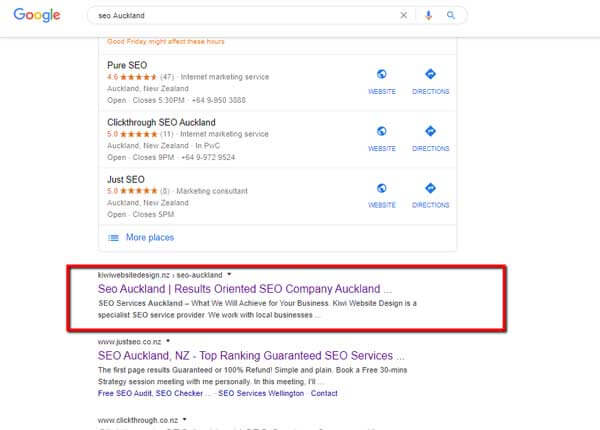The width and height of the screenshot is (600, 430).
Task: Get directions to Pure SEO
Action: tap(430, 75)
